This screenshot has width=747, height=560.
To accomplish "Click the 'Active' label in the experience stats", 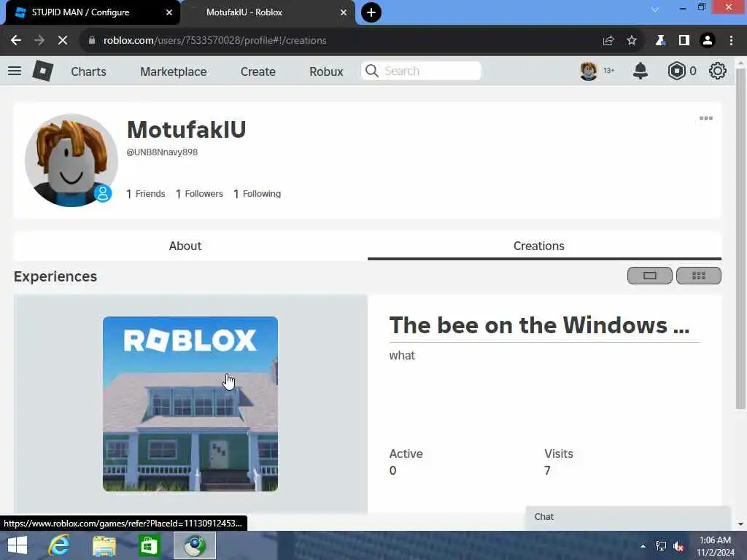I will tap(406, 454).
